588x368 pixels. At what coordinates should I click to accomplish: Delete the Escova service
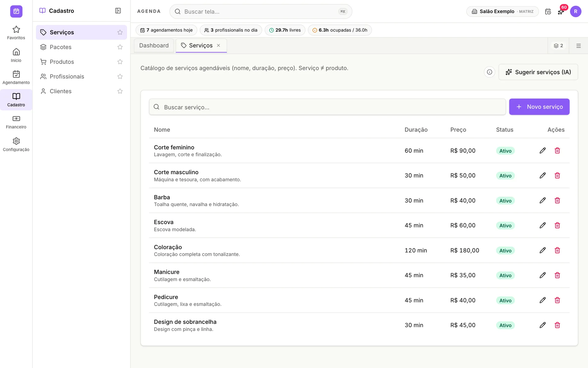[557, 225]
